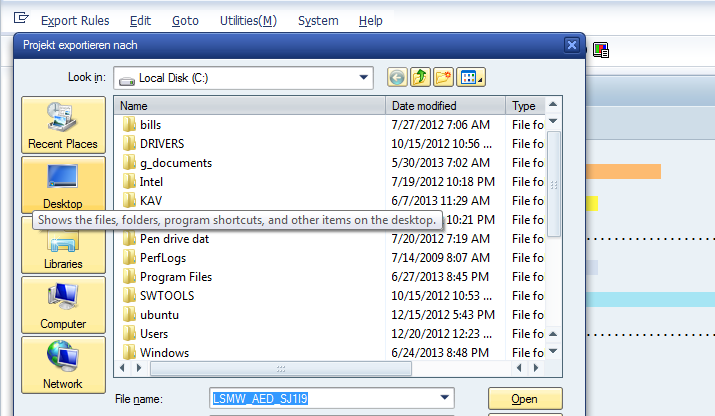Click the 7/14/2009 8:07 AM date cell
The width and height of the screenshot is (715, 416).
coord(440,258)
